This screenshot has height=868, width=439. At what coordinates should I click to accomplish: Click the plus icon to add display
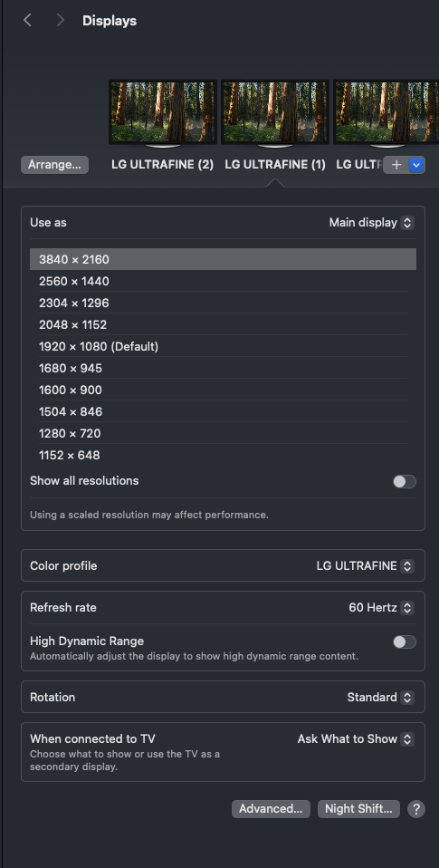396,165
